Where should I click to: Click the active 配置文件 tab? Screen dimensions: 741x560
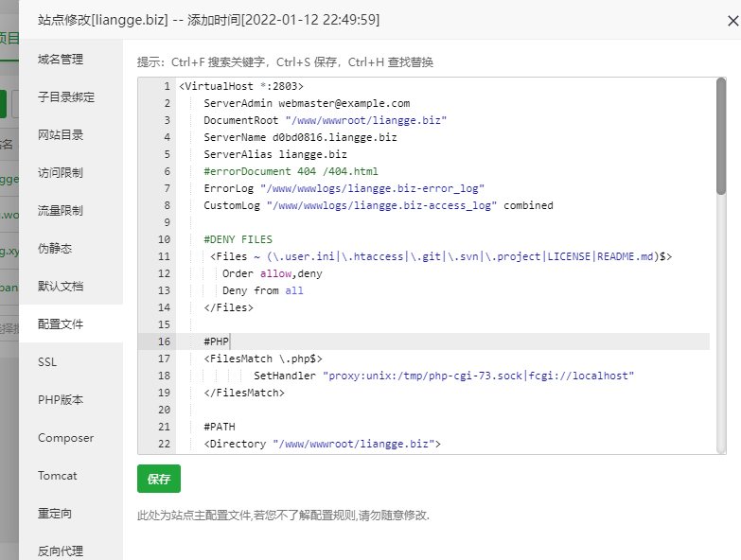(61, 324)
